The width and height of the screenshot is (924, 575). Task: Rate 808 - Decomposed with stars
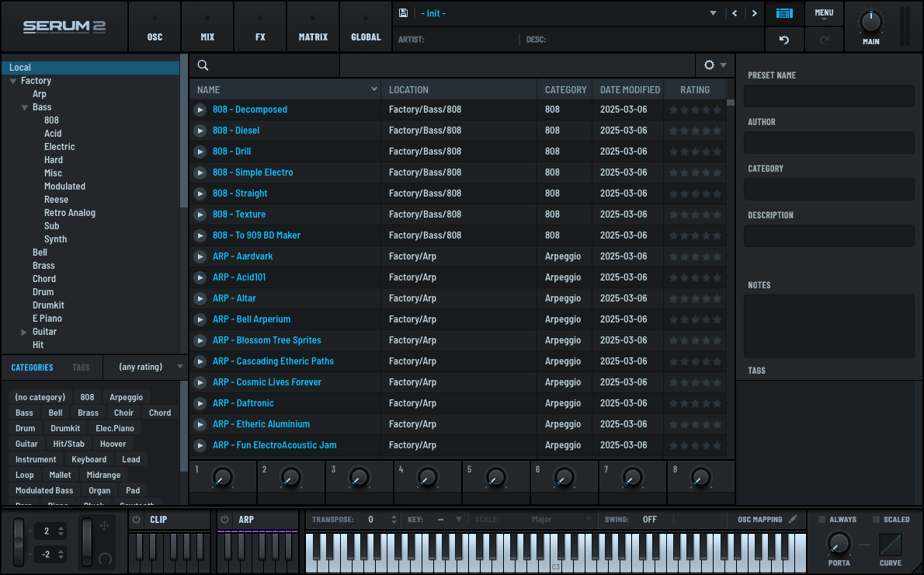click(x=696, y=110)
